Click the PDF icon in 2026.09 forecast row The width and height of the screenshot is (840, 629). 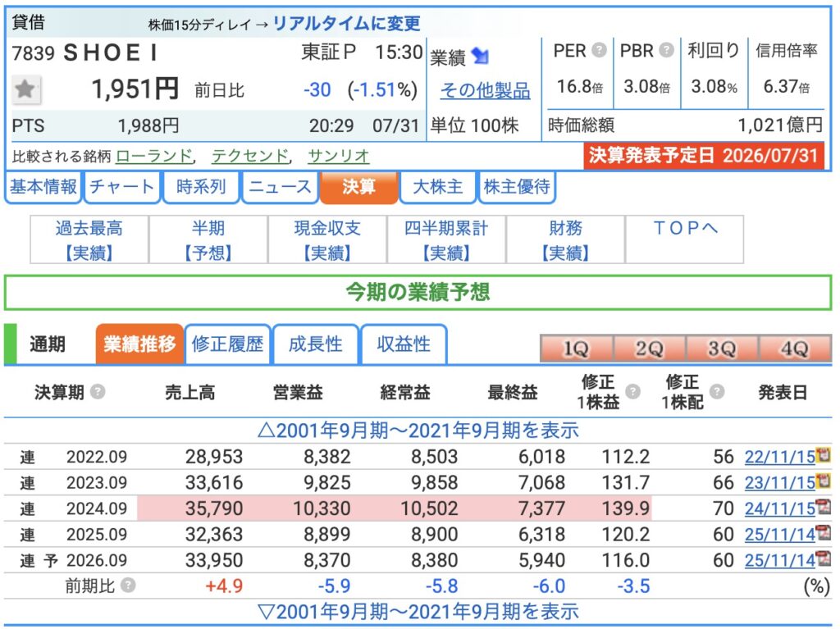tap(824, 558)
